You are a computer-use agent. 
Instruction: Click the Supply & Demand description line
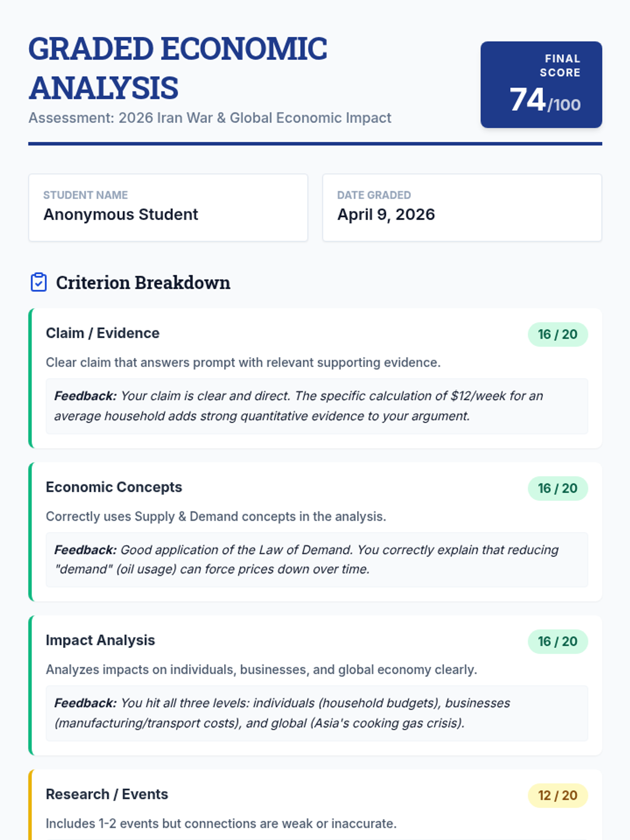pyautogui.click(x=216, y=517)
